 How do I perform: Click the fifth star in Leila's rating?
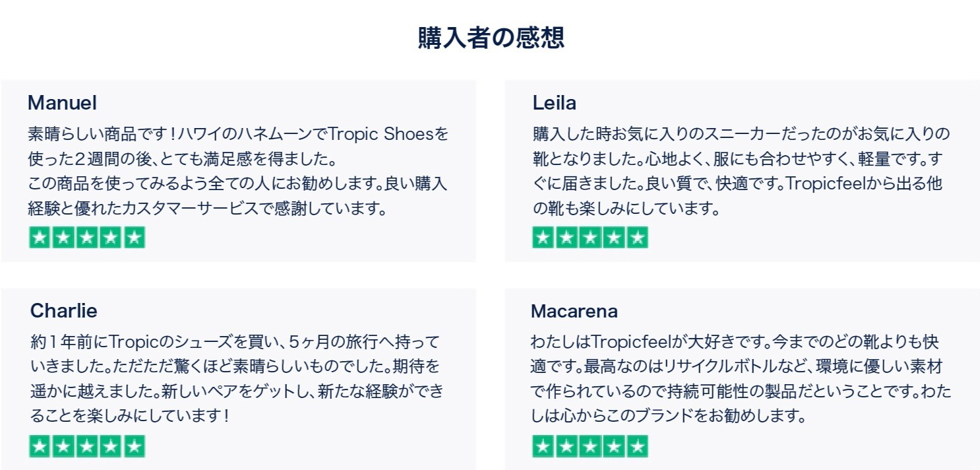pos(638,238)
